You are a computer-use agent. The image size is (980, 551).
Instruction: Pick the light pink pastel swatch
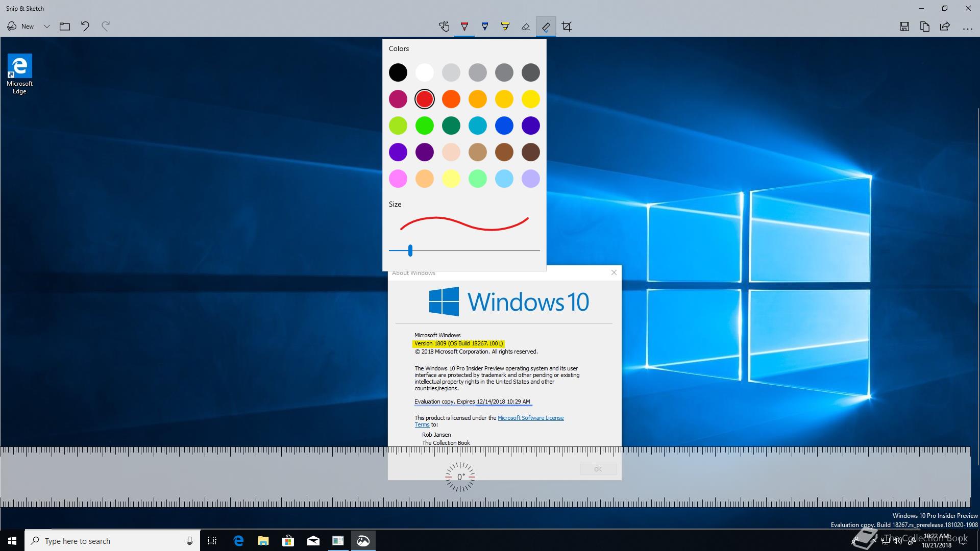point(398,179)
